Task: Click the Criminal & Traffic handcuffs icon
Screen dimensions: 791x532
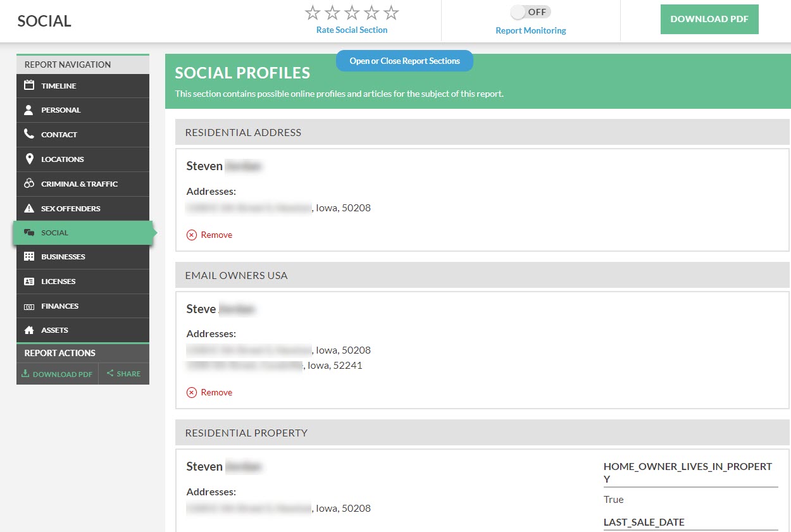Action: (28, 183)
